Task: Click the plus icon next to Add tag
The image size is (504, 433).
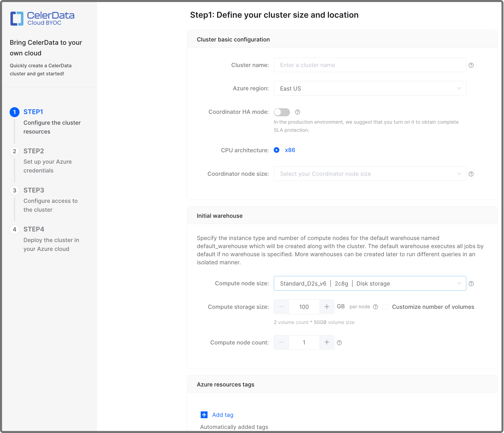Action: click(x=204, y=415)
